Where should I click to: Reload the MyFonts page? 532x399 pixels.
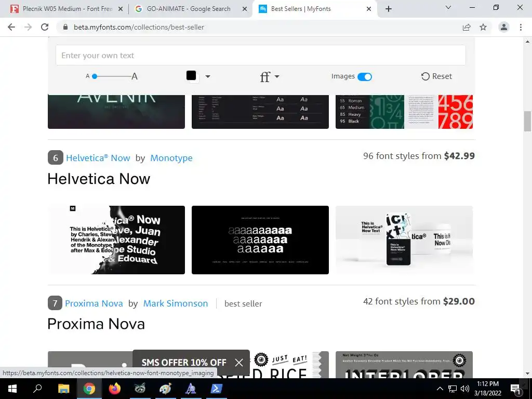coord(45,27)
